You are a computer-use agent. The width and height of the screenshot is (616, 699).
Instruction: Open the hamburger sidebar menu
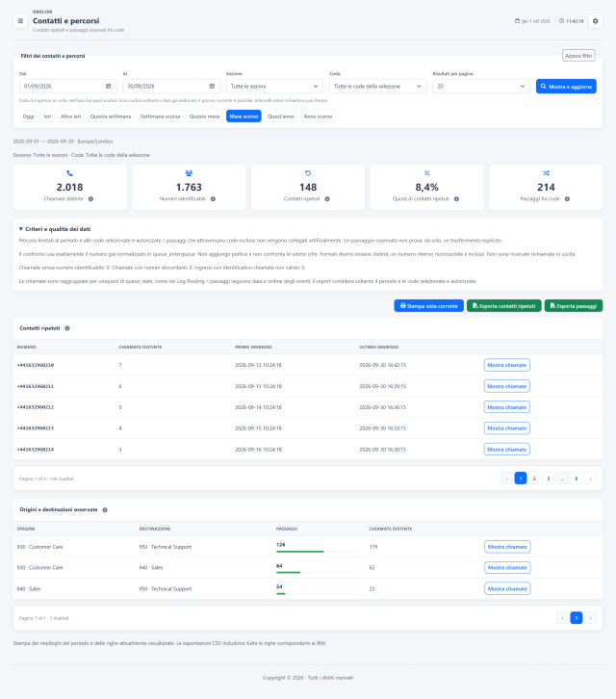pos(20,21)
